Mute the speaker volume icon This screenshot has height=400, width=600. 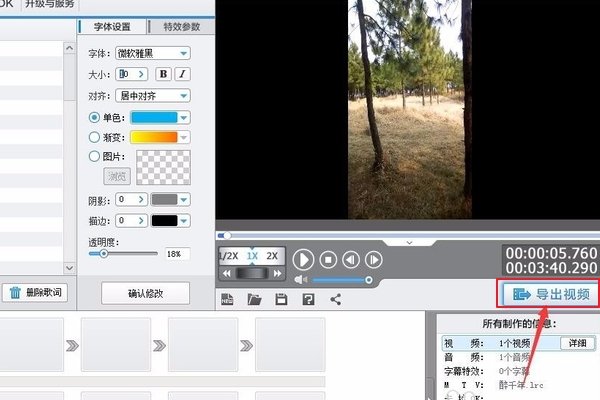301,280
